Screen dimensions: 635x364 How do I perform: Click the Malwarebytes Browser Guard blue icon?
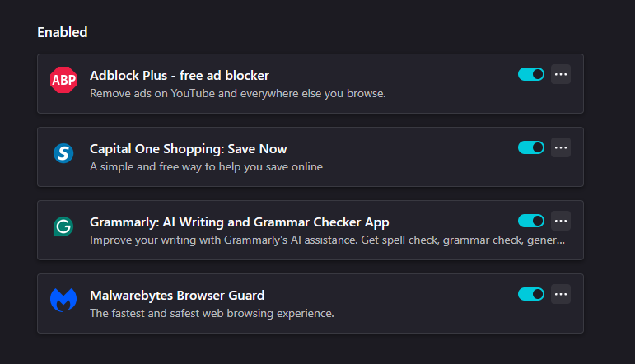[63, 300]
